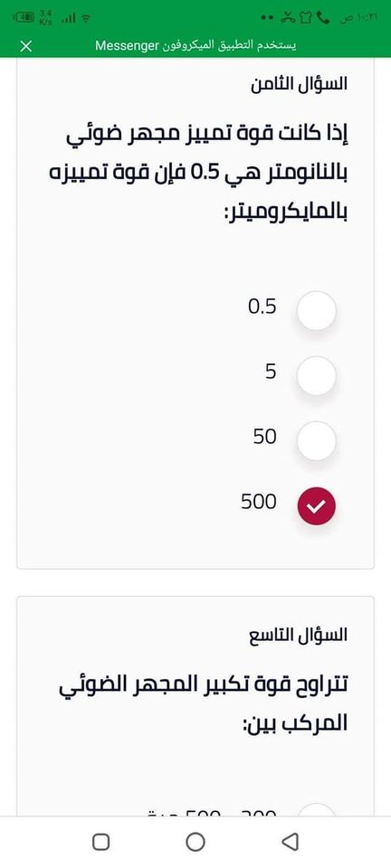Tap the Android back triangle button
The image size is (391, 868).
291,842
